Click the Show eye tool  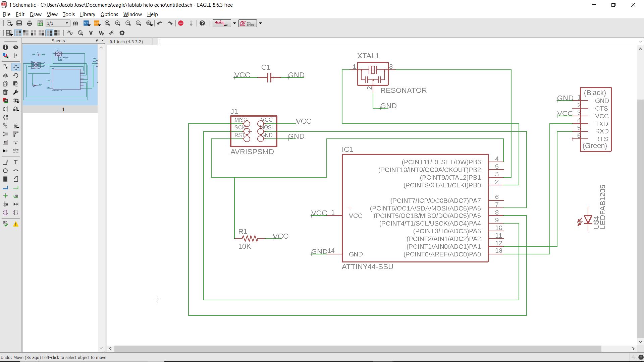[x=16, y=47]
